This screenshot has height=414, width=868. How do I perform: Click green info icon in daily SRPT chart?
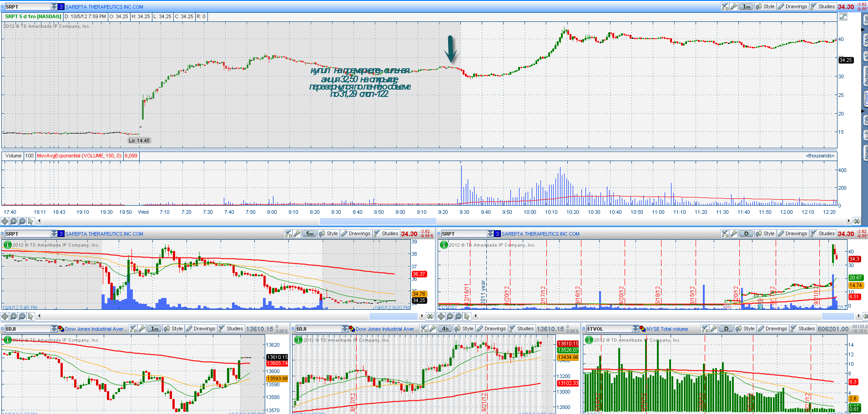click(x=444, y=245)
